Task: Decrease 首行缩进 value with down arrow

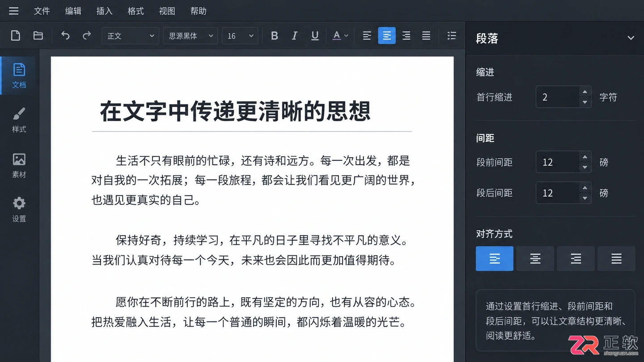Action: [x=585, y=102]
